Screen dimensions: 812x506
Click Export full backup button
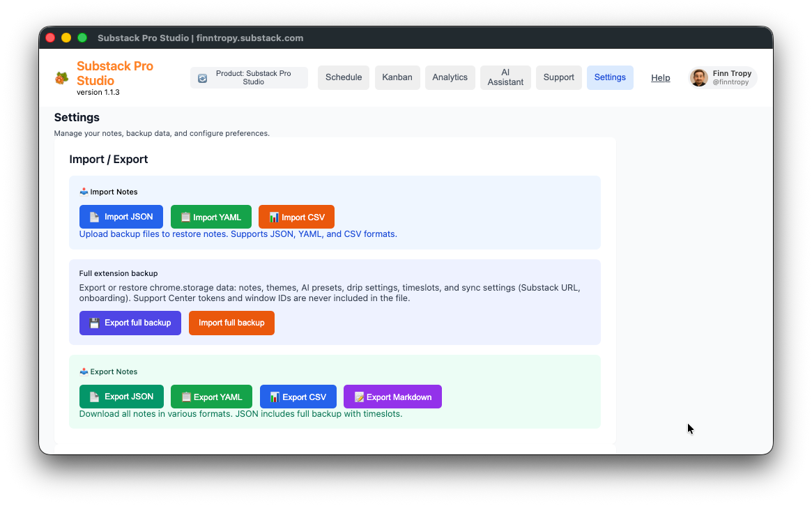[x=130, y=323]
